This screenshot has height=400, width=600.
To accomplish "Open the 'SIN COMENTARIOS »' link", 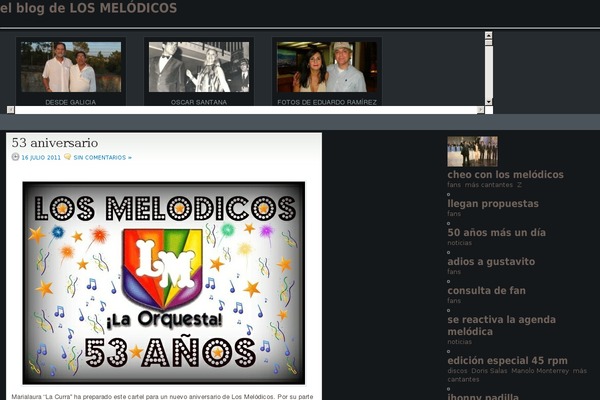I will coord(103,157).
